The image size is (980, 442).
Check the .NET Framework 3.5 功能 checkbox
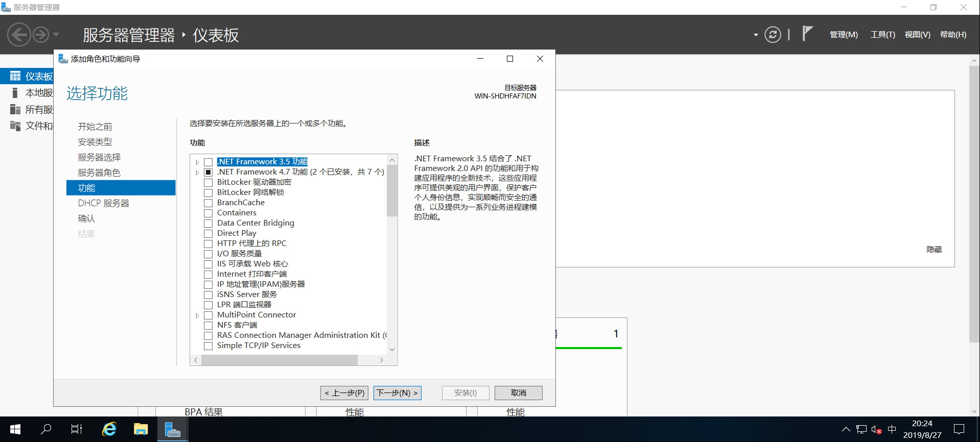[x=208, y=162]
